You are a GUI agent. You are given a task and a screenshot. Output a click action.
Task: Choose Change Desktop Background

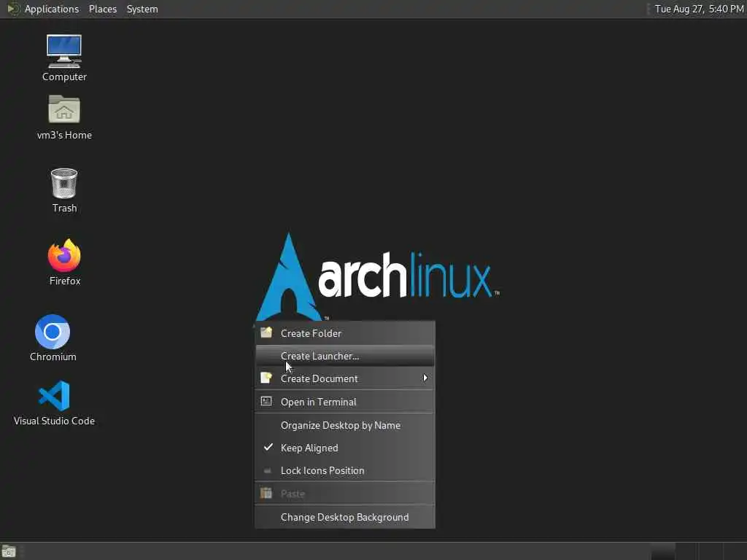pyautogui.click(x=345, y=517)
